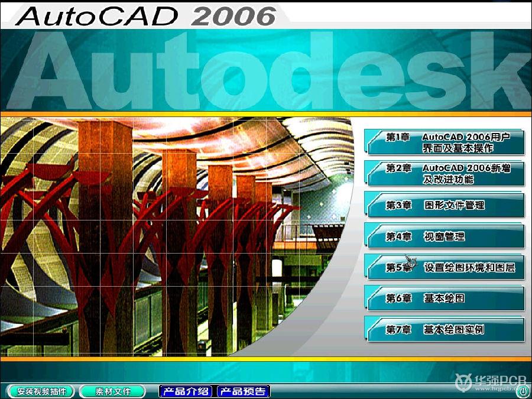Select chapter 4 视窗管理
The height and width of the screenshot is (399, 532).
pyautogui.click(x=446, y=236)
